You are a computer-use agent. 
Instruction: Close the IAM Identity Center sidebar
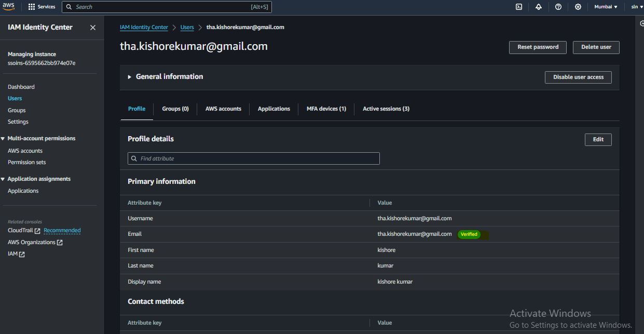(93, 28)
